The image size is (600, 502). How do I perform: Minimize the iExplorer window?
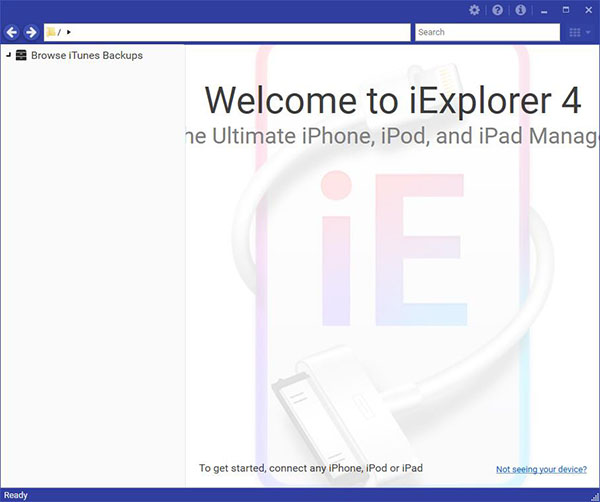pos(544,11)
